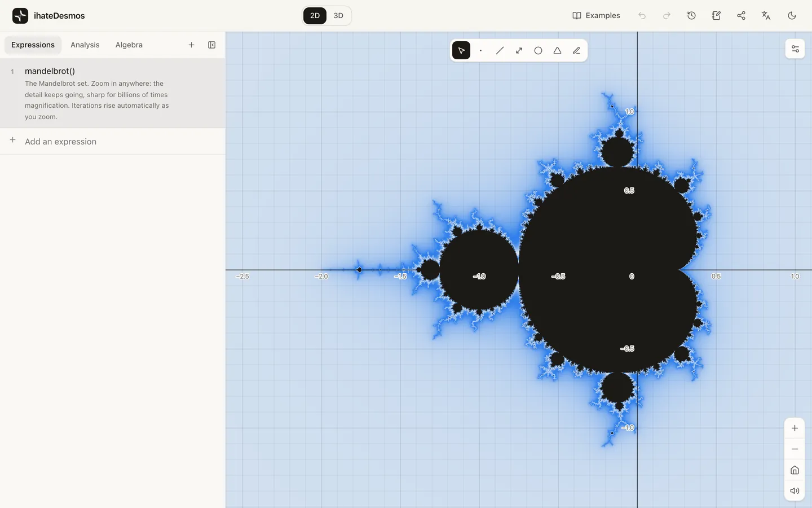Viewport: 812px width, 508px height.
Task: Click the plus icon beside Add an expression
Action: click(x=12, y=140)
